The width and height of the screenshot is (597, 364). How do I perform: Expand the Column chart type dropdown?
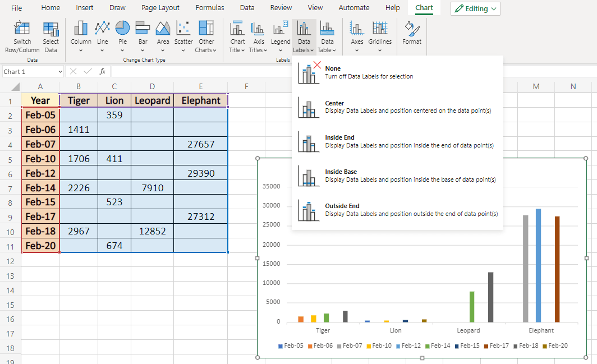click(80, 50)
